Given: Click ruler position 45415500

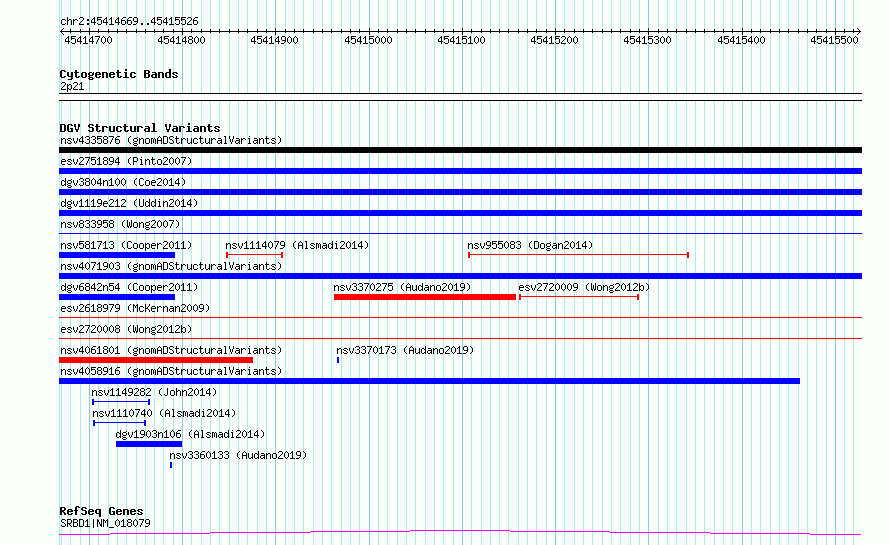Looking at the screenshot, I should 834,40.
